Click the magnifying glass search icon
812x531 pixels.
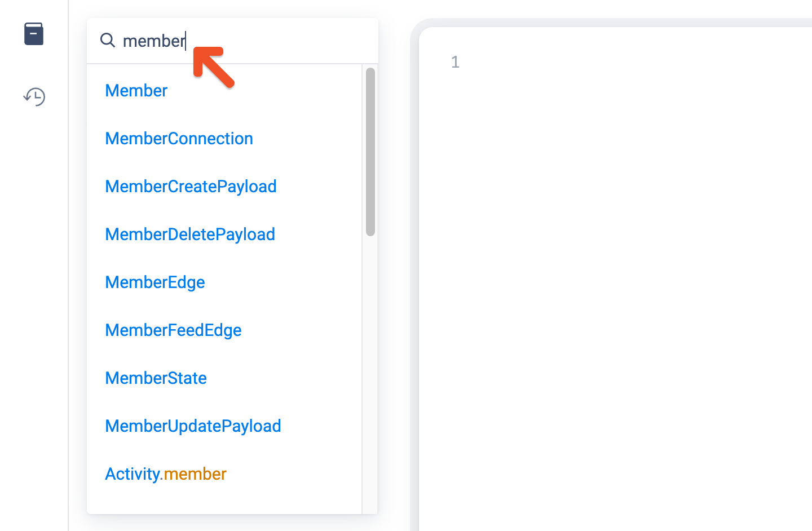107,41
